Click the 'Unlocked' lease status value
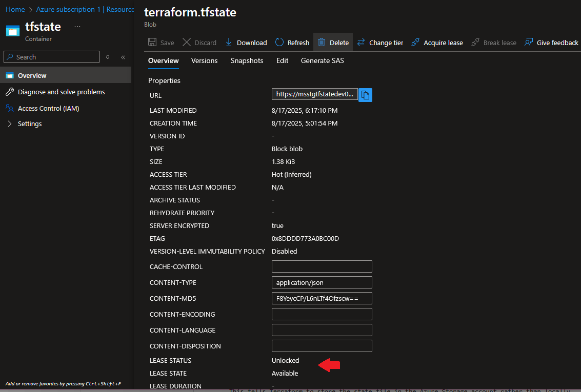Viewport: 581px width, 392px height. [285, 361]
